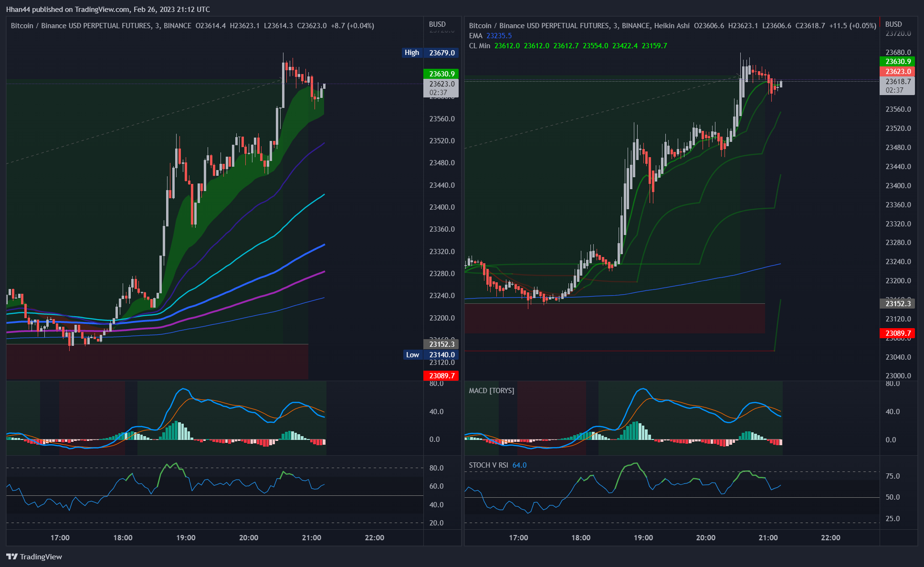This screenshot has width=924, height=567.
Task: Click the 23618.7 countdown price label, right chart
Action: [898, 86]
